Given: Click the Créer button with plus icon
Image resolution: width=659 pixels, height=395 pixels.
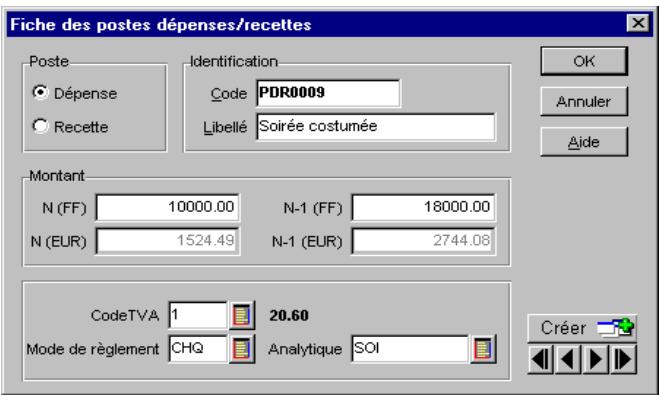Looking at the screenshot, I should [582, 328].
